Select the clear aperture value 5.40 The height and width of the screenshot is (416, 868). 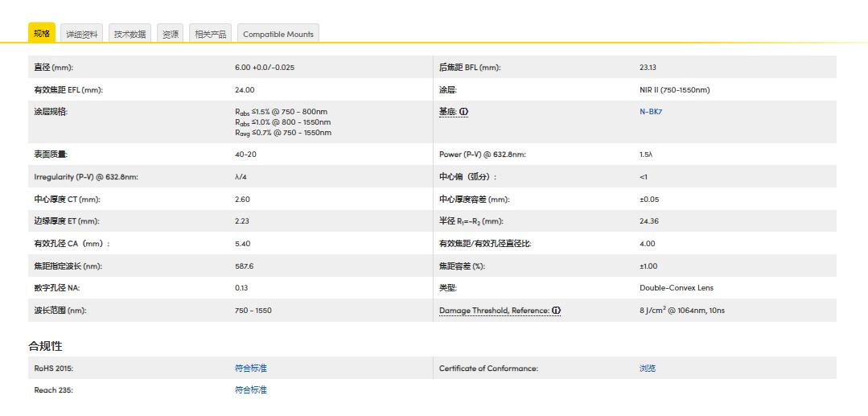pyautogui.click(x=242, y=243)
